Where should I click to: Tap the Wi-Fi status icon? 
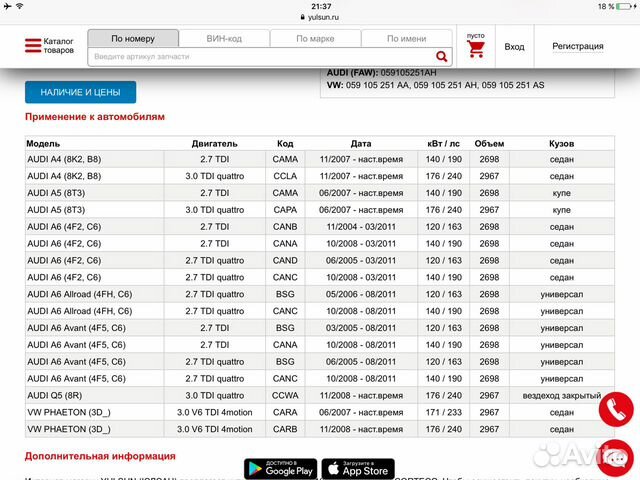(x=19, y=6)
